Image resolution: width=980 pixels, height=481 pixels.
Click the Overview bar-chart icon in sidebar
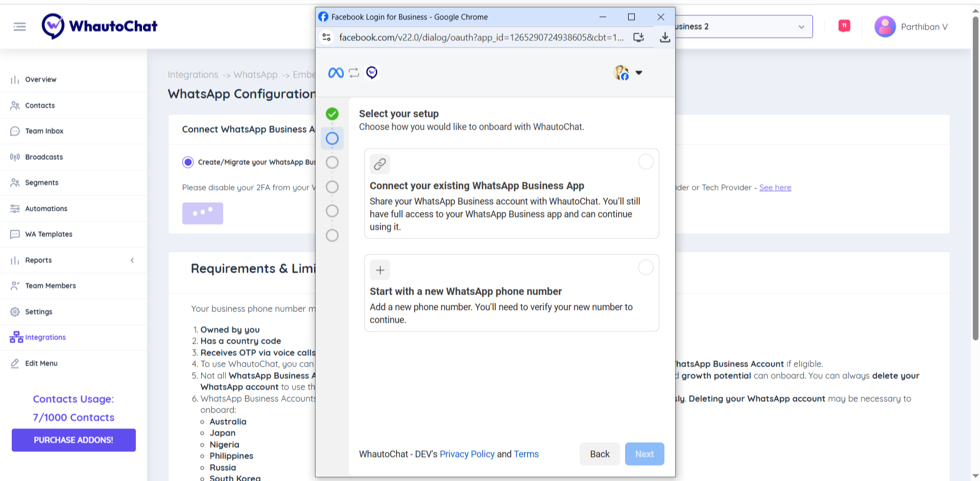click(15, 80)
